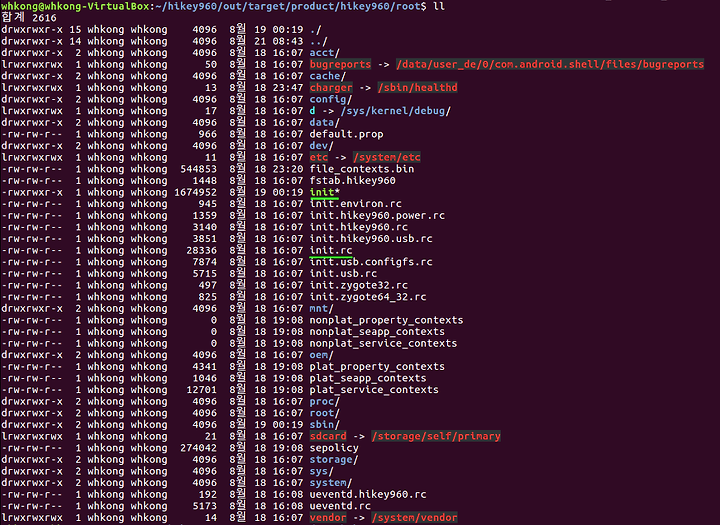Select the acct/ directory entry
The image size is (720, 525).
[325, 53]
